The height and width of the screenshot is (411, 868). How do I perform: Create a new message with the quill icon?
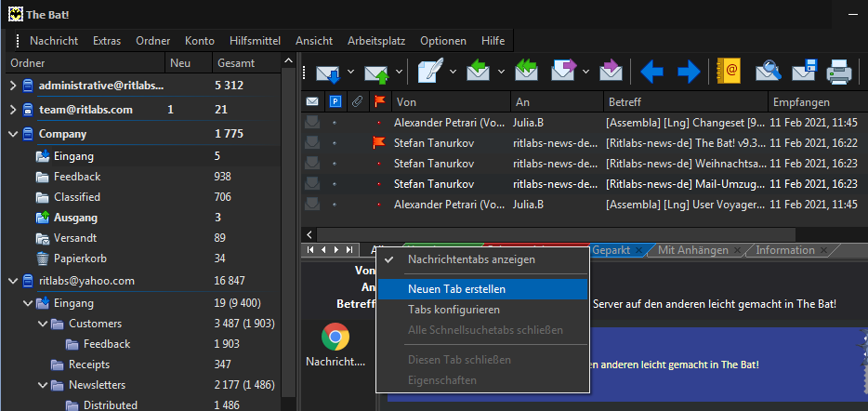[x=430, y=72]
